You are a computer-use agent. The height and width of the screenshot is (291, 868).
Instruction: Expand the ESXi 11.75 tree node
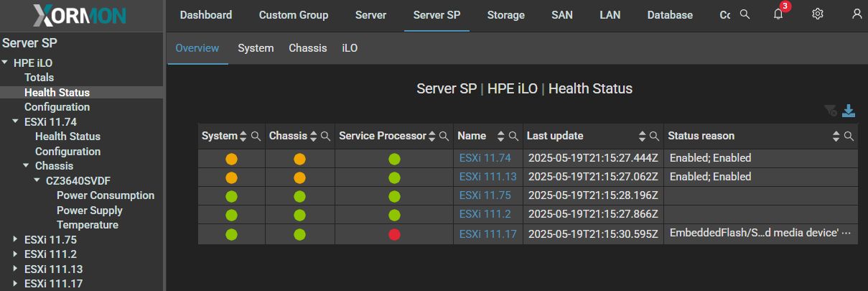click(15, 240)
